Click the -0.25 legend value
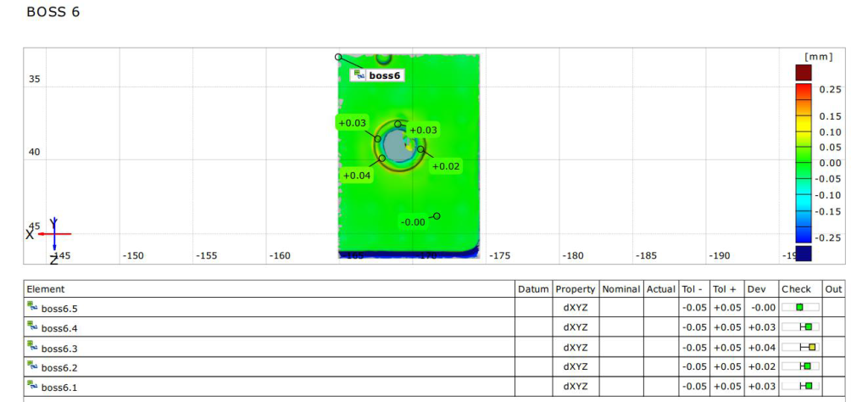The image size is (868, 402). (x=828, y=237)
